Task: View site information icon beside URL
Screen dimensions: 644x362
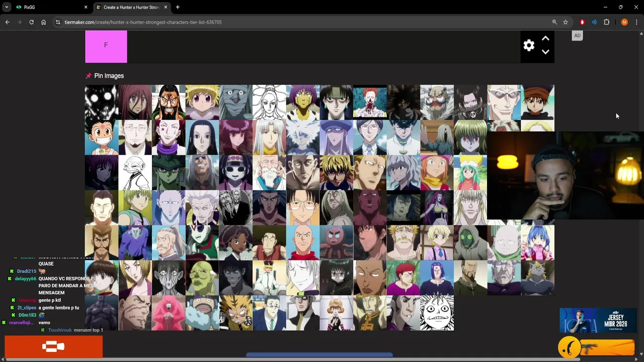Action: tap(58, 22)
